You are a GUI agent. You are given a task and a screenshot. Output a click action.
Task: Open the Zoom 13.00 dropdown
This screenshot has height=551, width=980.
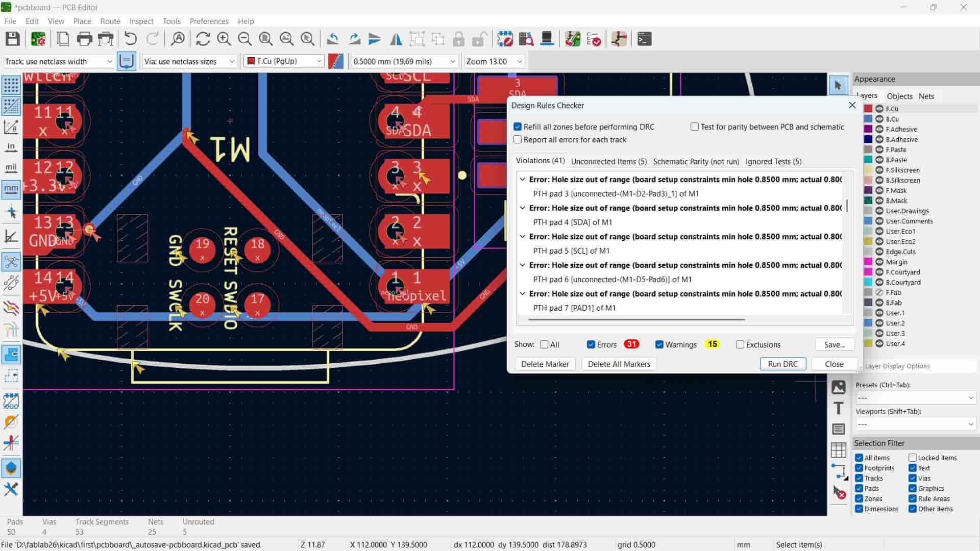494,61
